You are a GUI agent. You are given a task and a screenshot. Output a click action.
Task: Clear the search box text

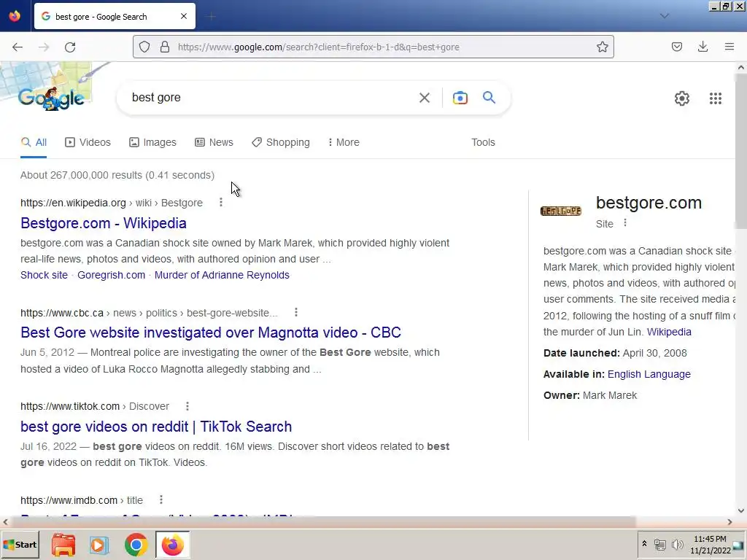tap(425, 98)
